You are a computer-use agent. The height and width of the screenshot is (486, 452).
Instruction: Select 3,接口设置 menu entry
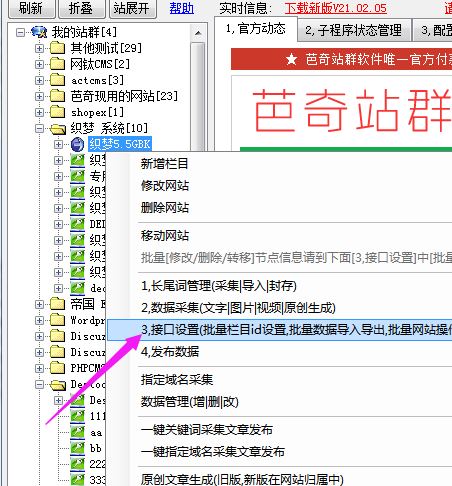tap(279, 330)
